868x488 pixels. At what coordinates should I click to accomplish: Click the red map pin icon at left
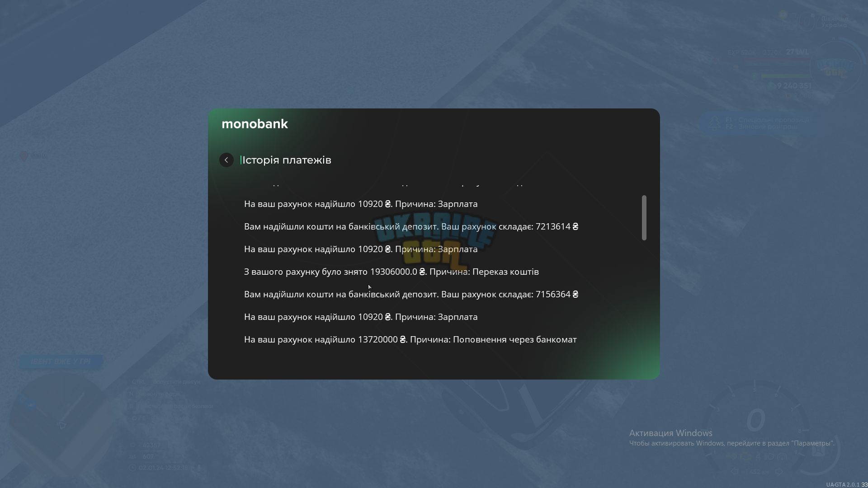[24, 156]
